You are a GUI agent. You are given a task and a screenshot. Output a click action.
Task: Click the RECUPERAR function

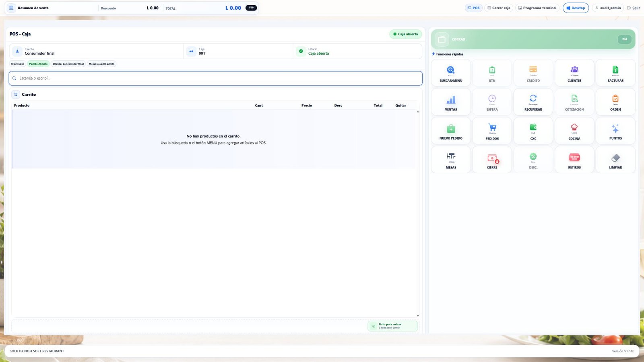click(533, 102)
